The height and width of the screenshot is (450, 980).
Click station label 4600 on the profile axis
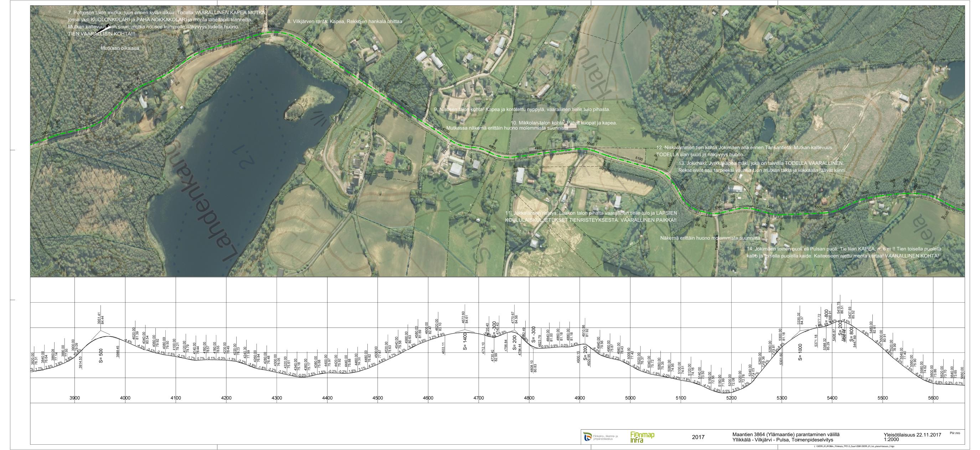pos(428,398)
